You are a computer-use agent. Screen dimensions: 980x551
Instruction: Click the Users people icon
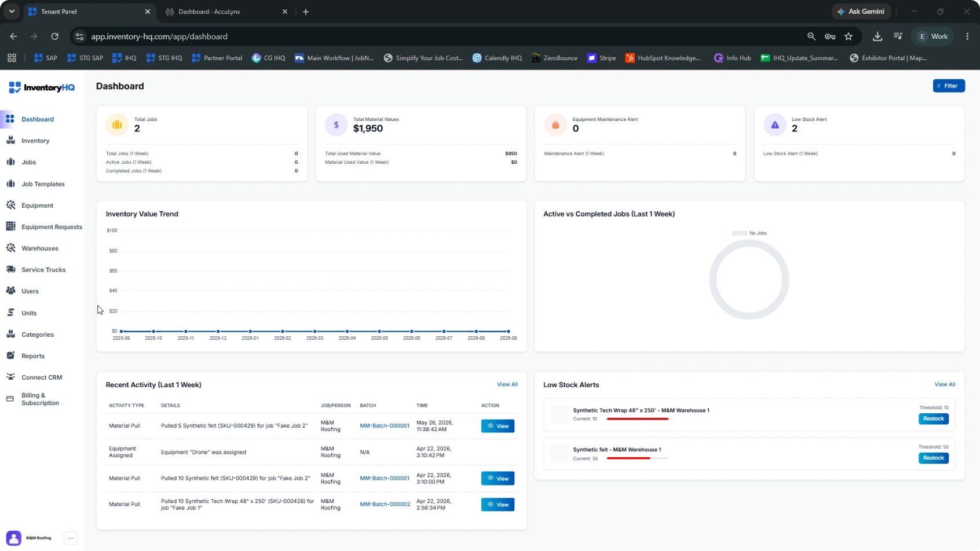click(x=10, y=291)
